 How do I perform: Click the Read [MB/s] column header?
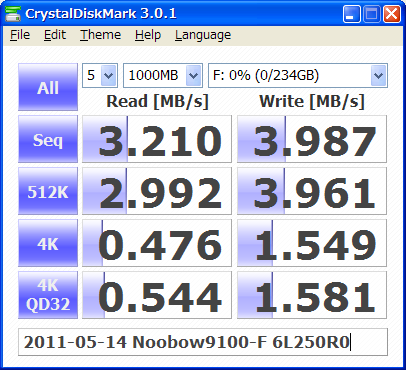click(x=157, y=101)
